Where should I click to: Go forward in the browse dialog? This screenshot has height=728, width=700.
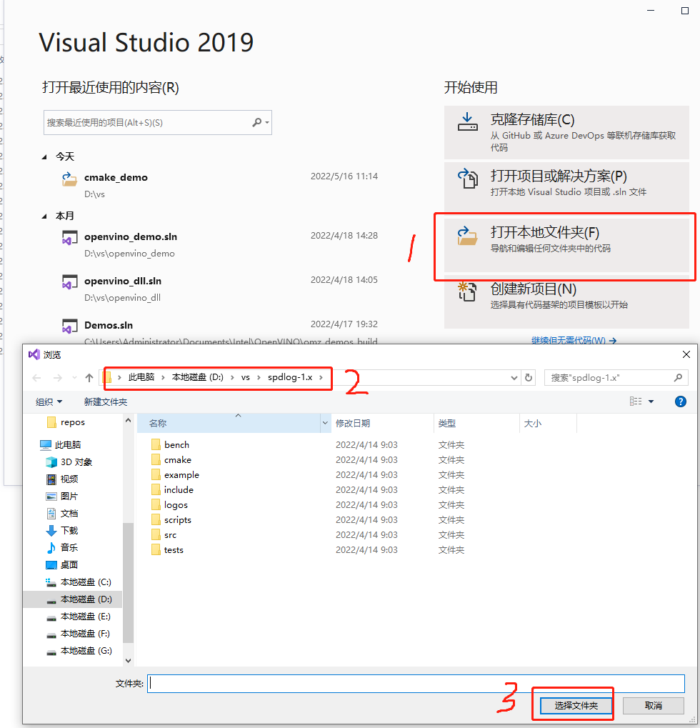pos(58,378)
